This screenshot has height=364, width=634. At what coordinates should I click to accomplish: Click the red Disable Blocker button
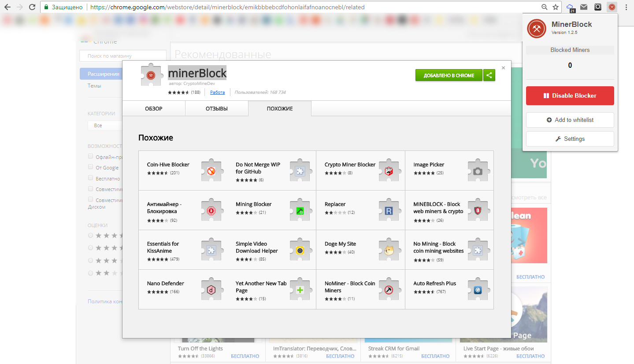pos(570,96)
